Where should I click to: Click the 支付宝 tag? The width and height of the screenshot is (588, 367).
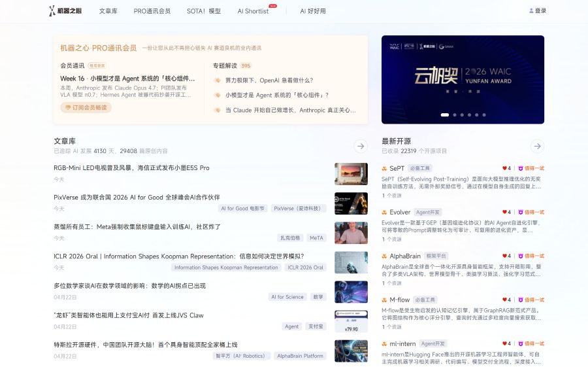tap(316, 326)
